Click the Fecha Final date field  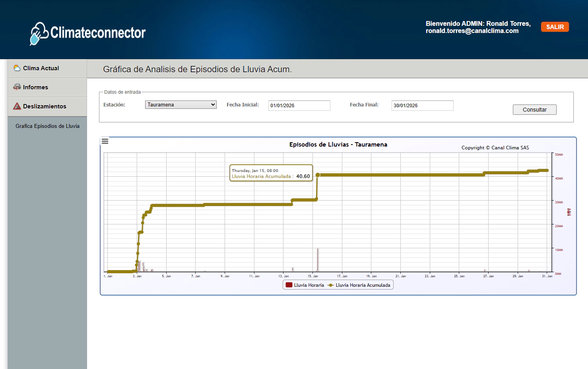coord(422,106)
